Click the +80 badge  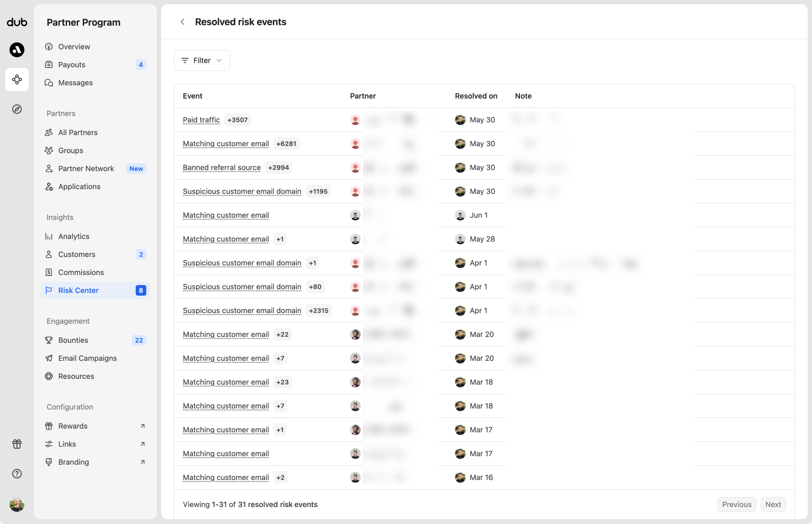click(x=315, y=287)
